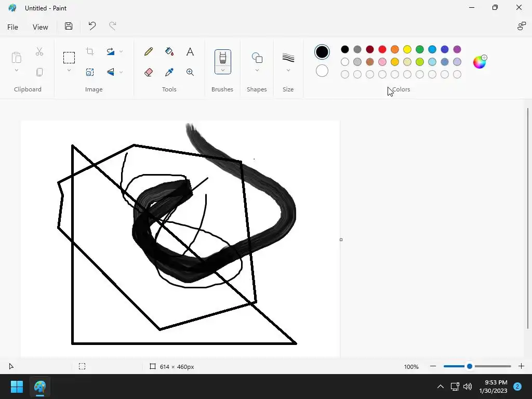Image resolution: width=532 pixels, height=399 pixels.
Task: Click the zoom in plus button
Action: click(522, 366)
